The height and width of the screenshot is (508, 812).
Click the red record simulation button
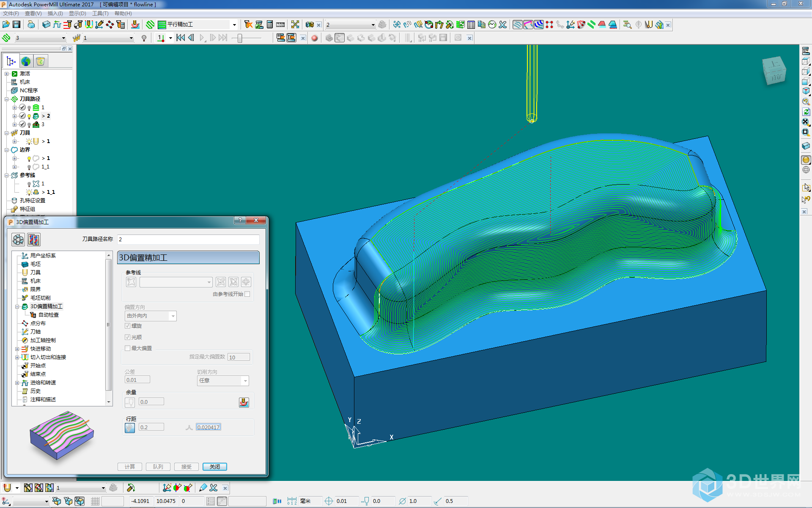[x=314, y=38]
